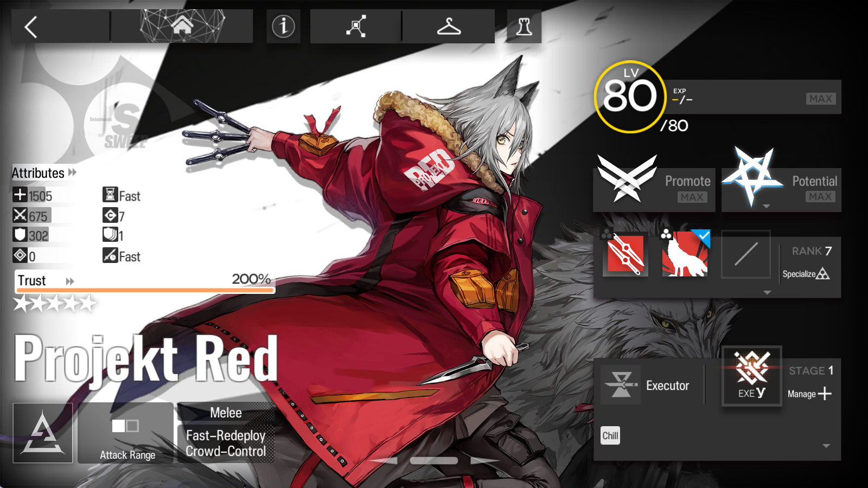Open the Manage module button
This screenshot has width=868, height=488.
809,394
